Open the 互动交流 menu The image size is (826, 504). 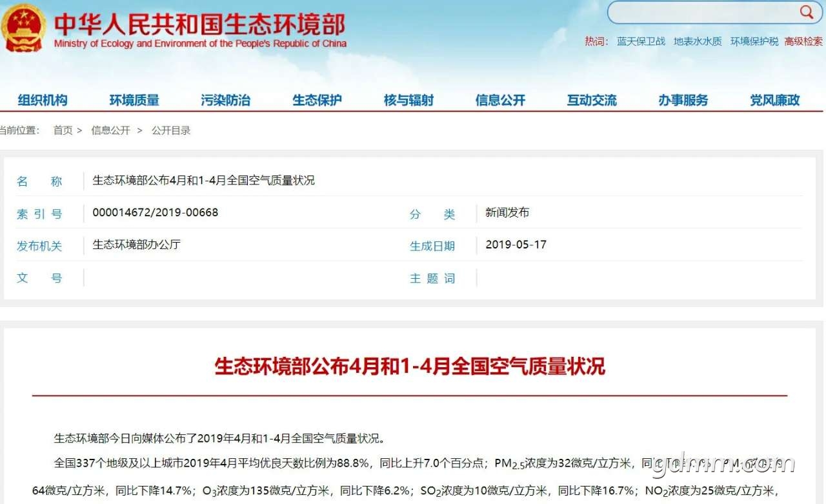[592, 100]
